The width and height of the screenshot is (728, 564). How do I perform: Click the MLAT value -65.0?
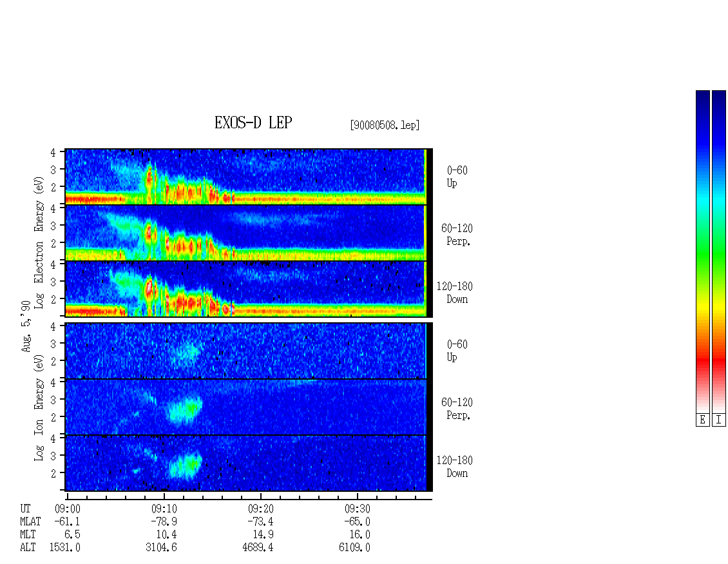(357, 521)
